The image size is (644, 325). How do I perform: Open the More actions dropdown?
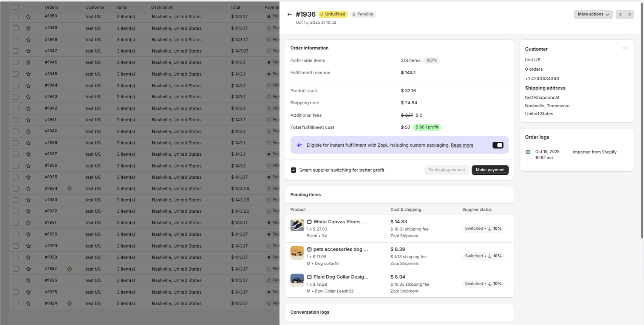[x=593, y=14]
